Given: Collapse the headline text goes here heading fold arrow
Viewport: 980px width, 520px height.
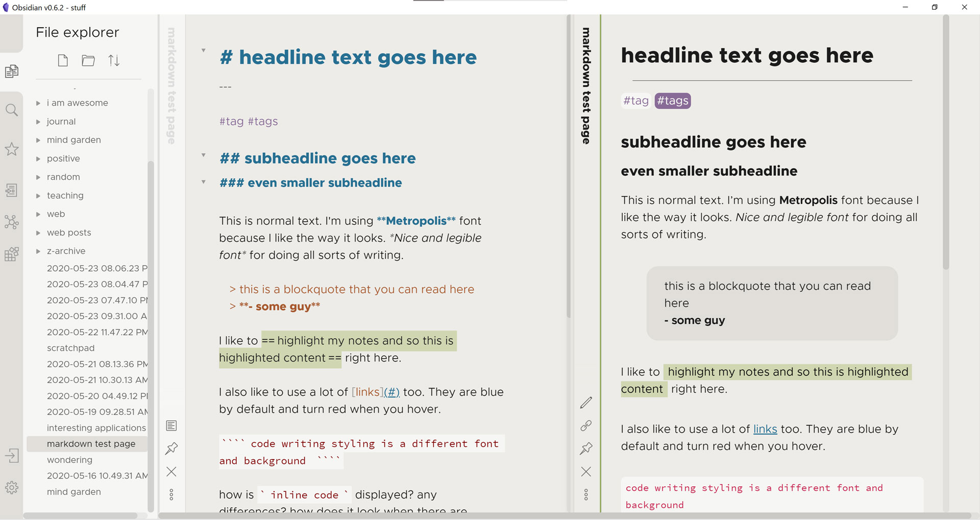Looking at the screenshot, I should (x=203, y=51).
